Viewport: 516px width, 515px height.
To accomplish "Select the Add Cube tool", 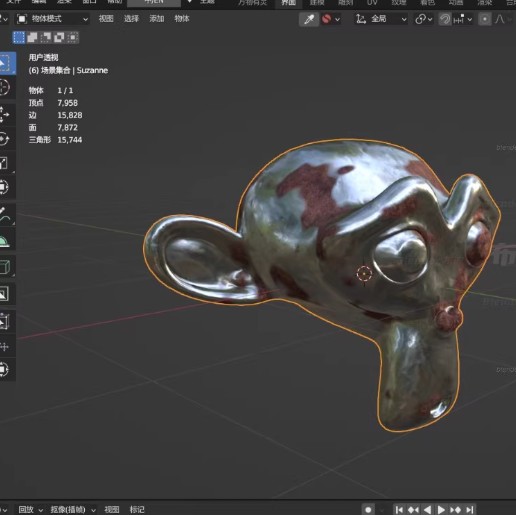I will point(5,267).
